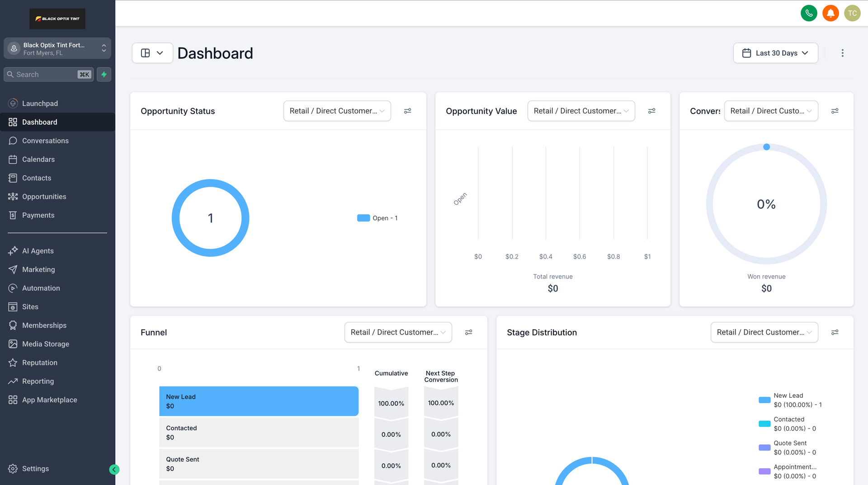Click the New Lead legend color swatch
Image resolution: width=868 pixels, height=485 pixels.
pyautogui.click(x=764, y=400)
